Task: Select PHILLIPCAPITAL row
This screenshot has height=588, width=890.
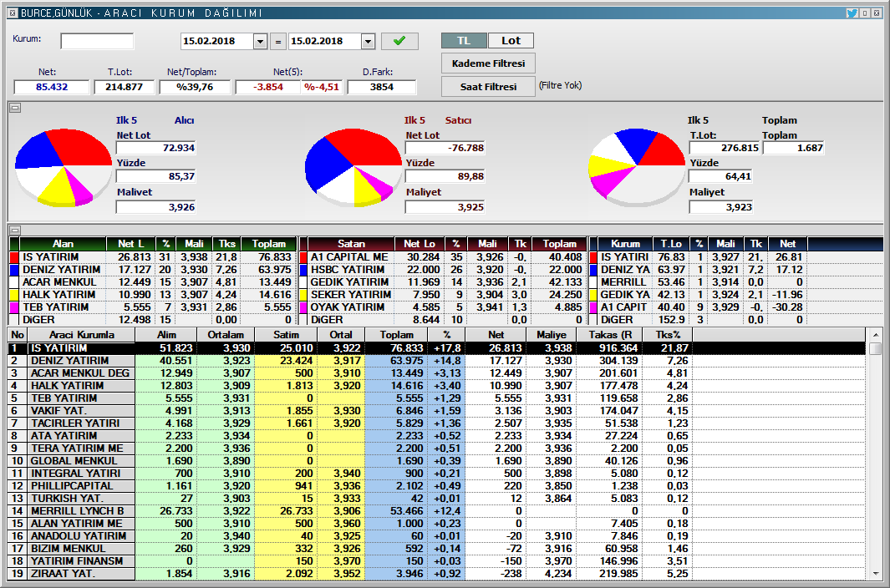Action: (x=436, y=485)
